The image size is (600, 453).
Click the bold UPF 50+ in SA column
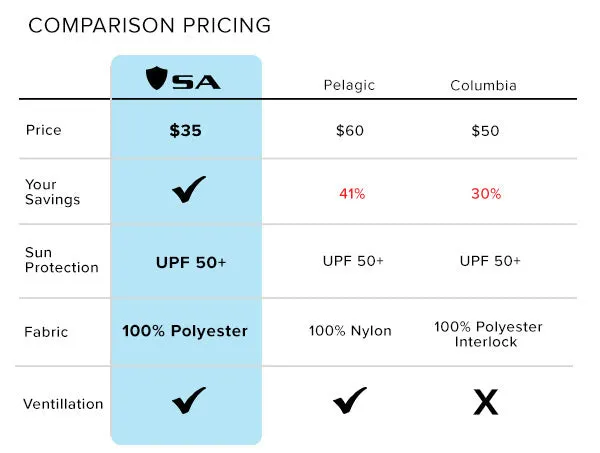point(191,262)
